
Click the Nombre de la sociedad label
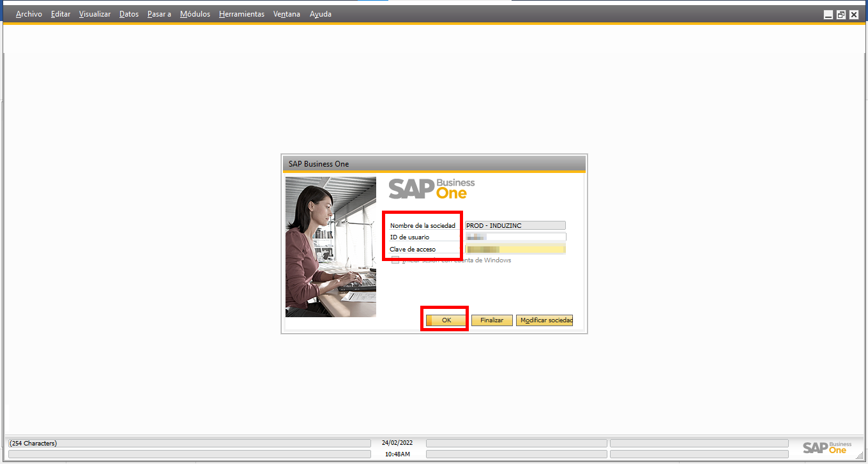pyautogui.click(x=423, y=225)
